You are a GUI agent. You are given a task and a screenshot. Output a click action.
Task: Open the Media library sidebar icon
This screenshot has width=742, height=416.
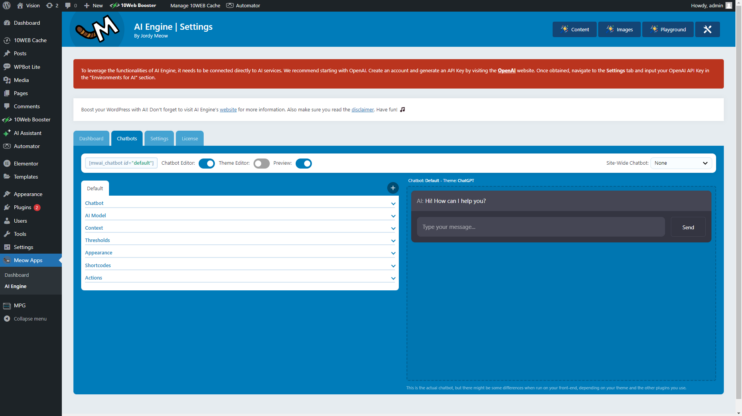[21, 80]
